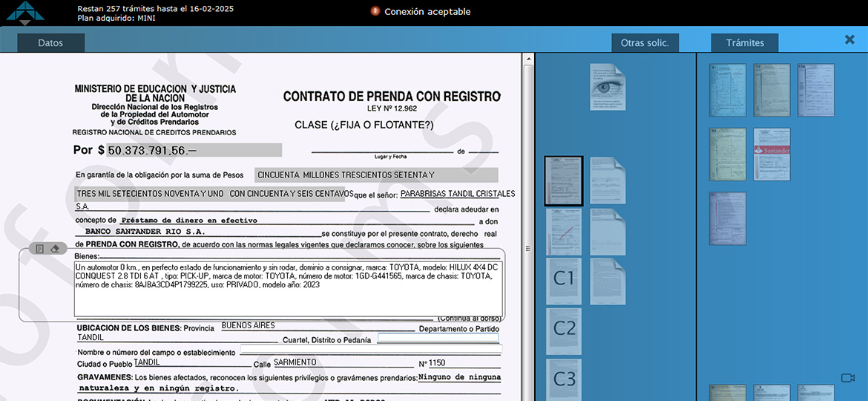Click the eye document preview icon
868x401 pixels.
608,87
